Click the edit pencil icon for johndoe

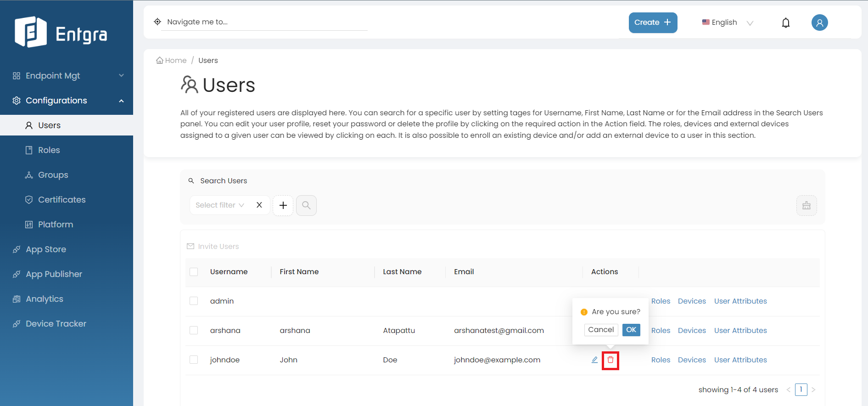(594, 360)
